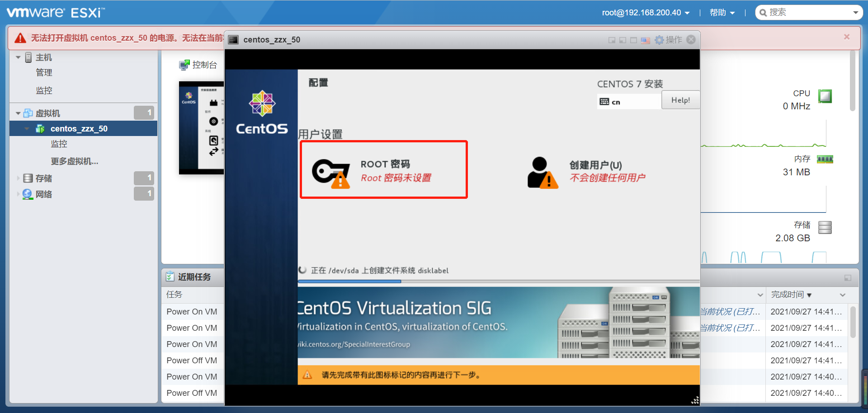Click the VMware ESXi logo
Screen dimensions: 868x413
click(56, 12)
